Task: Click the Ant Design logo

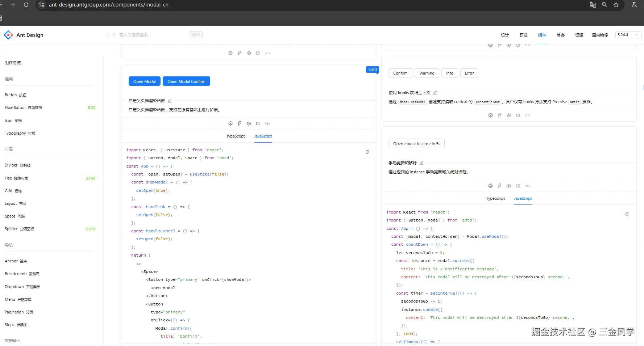Action: coord(24,35)
